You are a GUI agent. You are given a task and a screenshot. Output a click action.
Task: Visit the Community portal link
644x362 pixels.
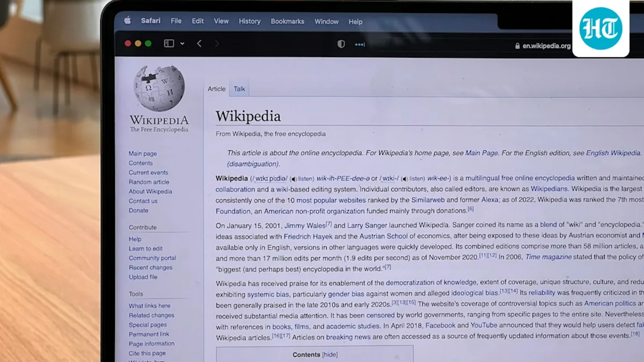pyautogui.click(x=152, y=258)
